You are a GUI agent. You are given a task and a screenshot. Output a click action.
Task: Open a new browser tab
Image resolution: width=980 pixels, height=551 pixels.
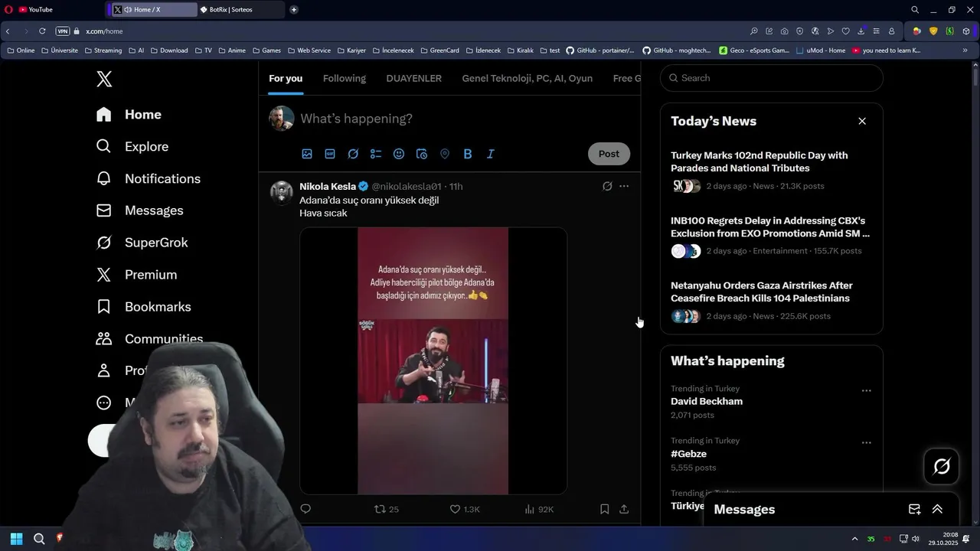click(x=294, y=10)
